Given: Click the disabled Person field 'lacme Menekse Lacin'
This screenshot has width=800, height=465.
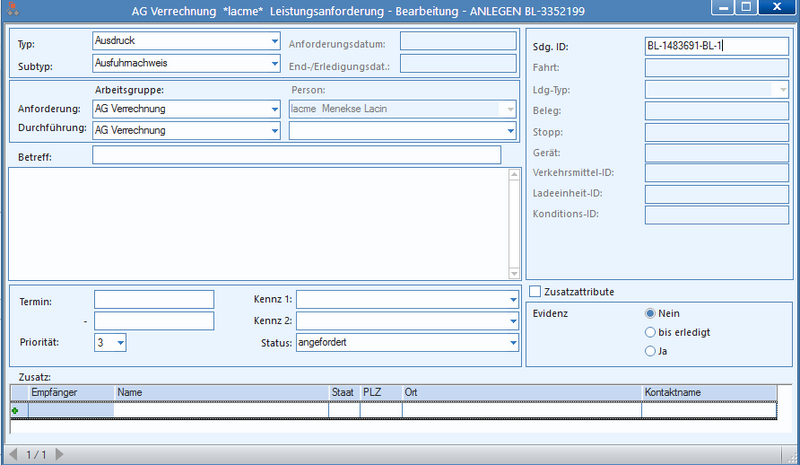Looking at the screenshot, I should (x=403, y=109).
